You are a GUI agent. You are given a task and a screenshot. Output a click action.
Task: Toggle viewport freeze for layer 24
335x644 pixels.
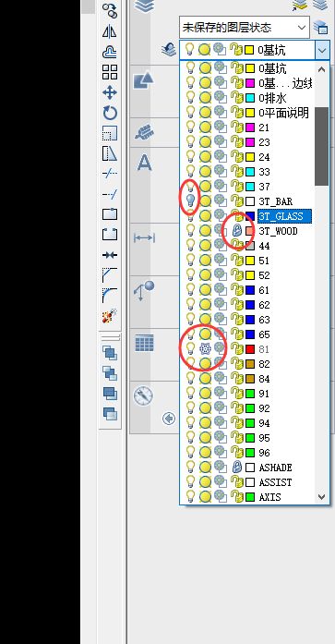221,157
